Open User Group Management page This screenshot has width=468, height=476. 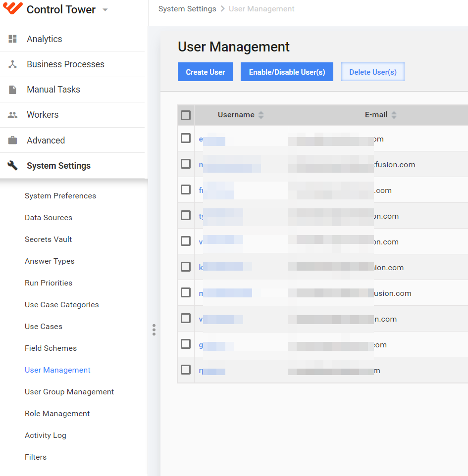point(69,392)
